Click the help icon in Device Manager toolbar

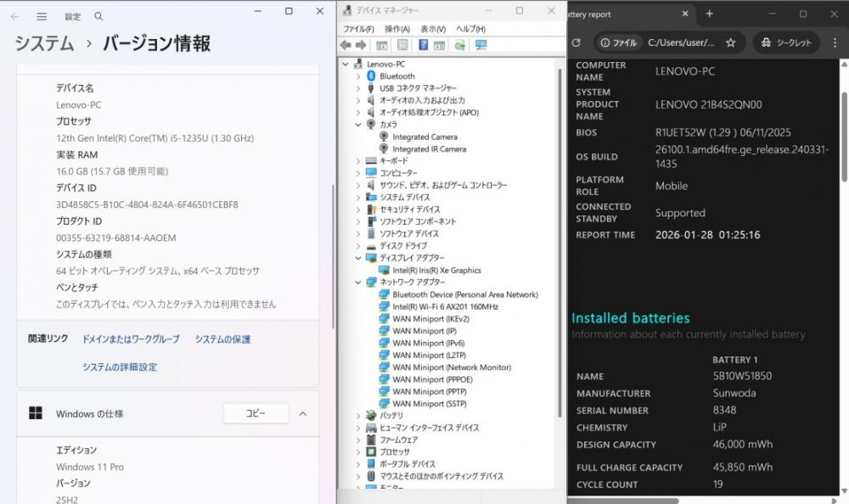(x=424, y=45)
